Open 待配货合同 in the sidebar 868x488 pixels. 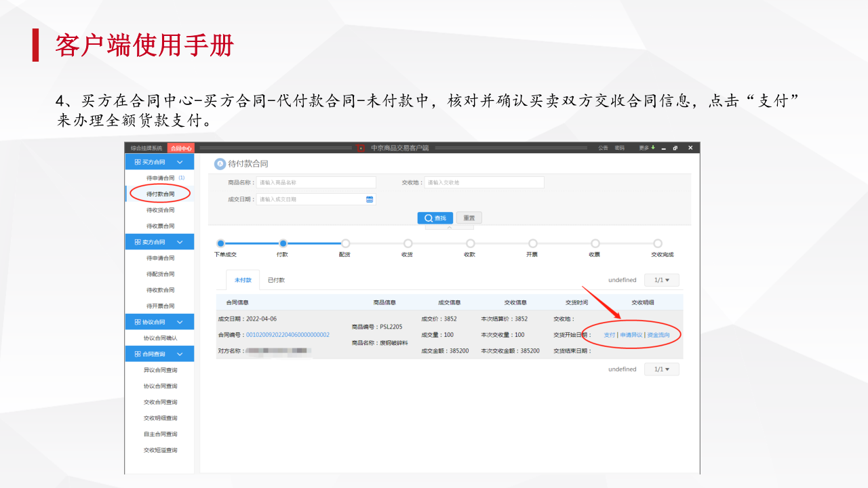(160, 274)
